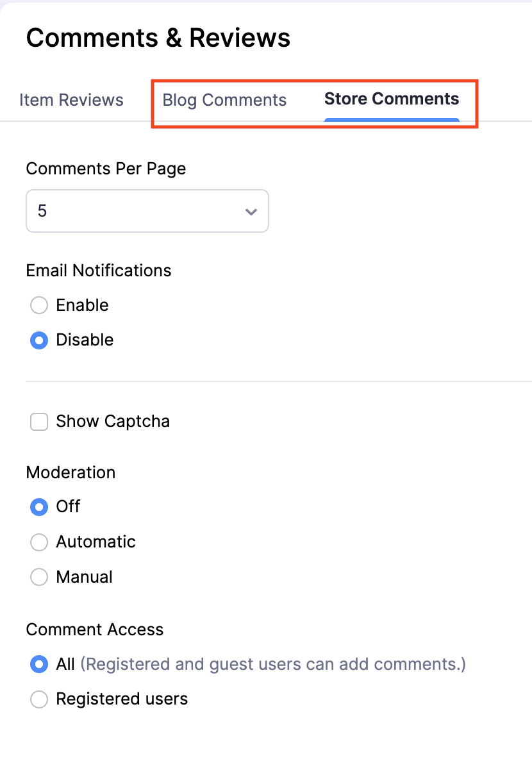
Task: Click the Comment Access label
Action: (x=94, y=630)
